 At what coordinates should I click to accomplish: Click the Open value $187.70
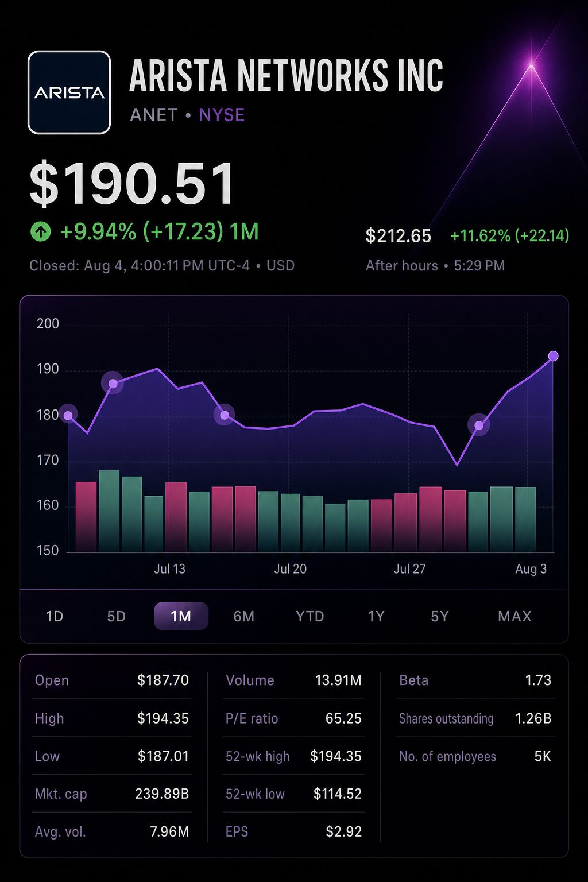163,680
